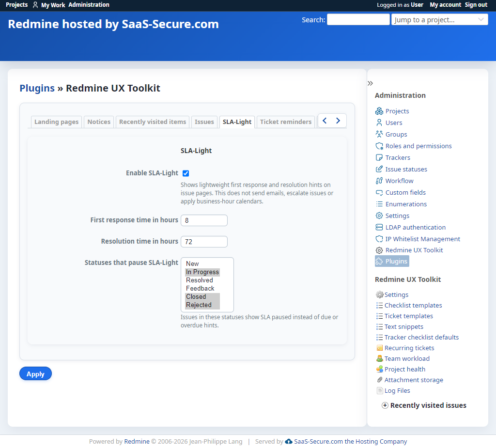
Task: Click the Resolution time in hours field
Action: 204,242
